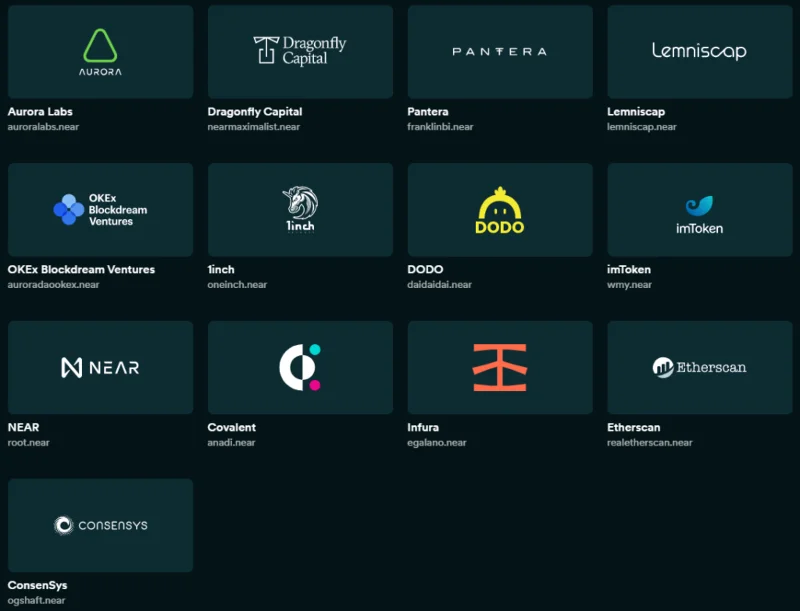Click the daidaidai.near account name
The image size is (800, 611).
[x=439, y=285]
